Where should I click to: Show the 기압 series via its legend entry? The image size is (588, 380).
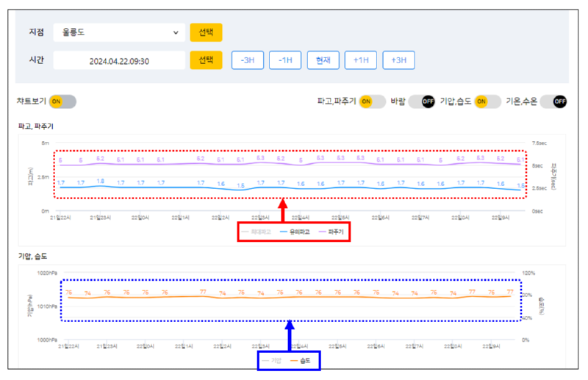[272, 360]
